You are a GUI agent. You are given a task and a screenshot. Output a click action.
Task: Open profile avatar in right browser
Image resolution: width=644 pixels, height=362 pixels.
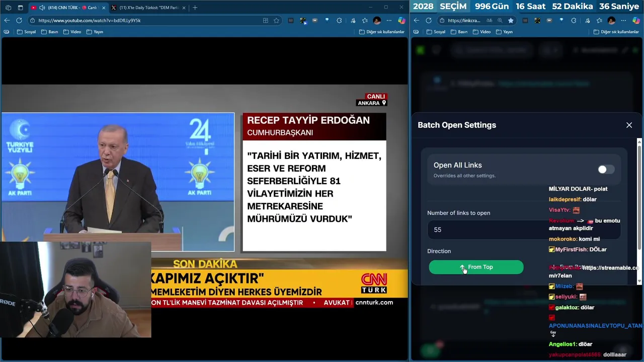(611, 21)
